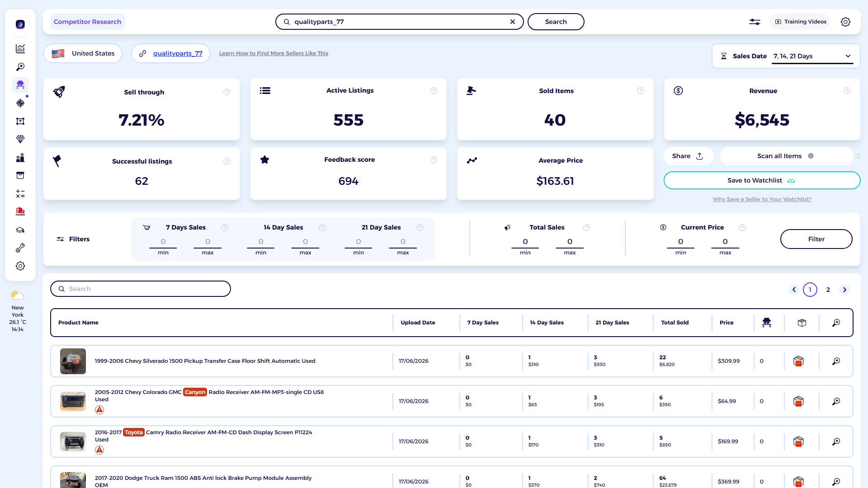
Task: Click the Canyon tag in product name
Action: coord(195,392)
